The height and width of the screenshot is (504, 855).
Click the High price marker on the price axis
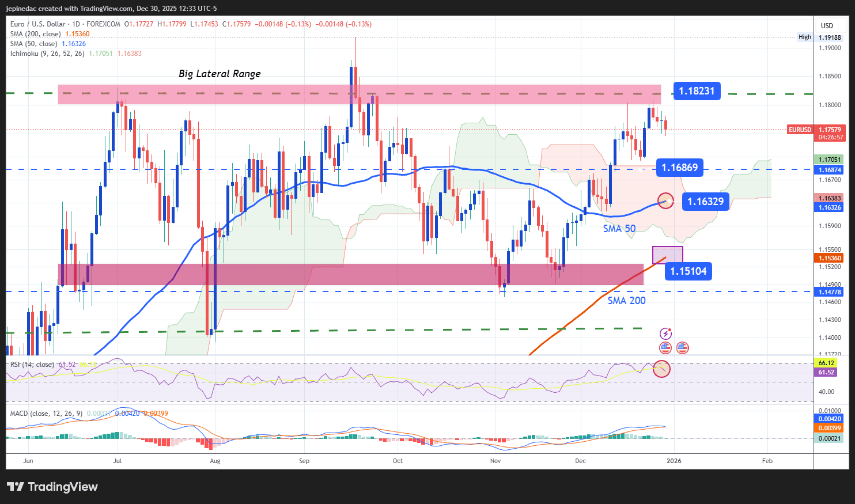(804, 37)
